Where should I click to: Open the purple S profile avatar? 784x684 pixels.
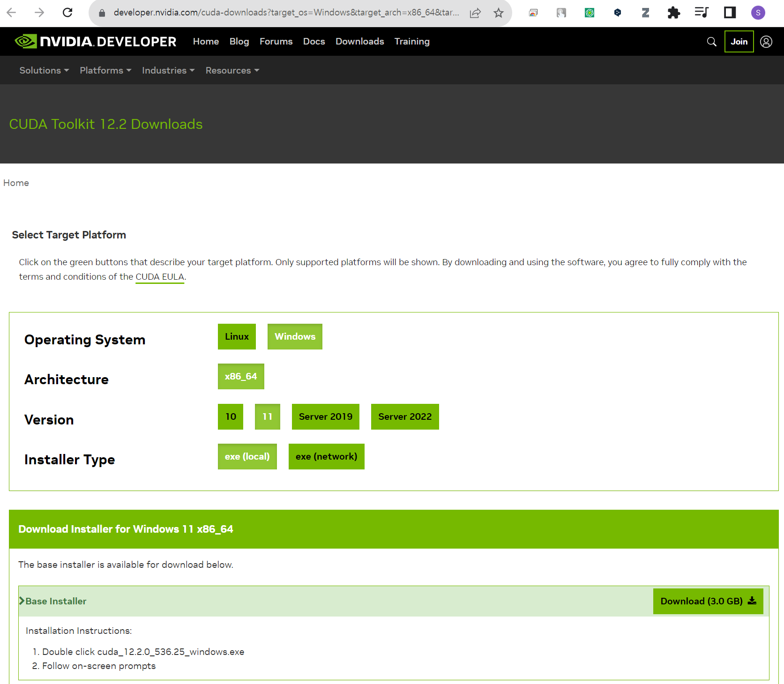[x=758, y=13]
